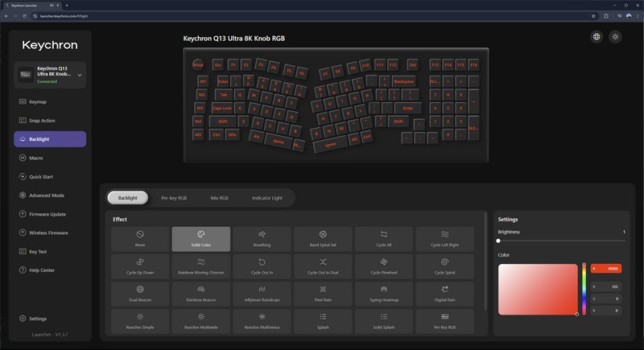Image resolution: width=644 pixels, height=350 pixels.
Task: Apply the Cycle Left Right effect
Action: pyautogui.click(x=445, y=239)
